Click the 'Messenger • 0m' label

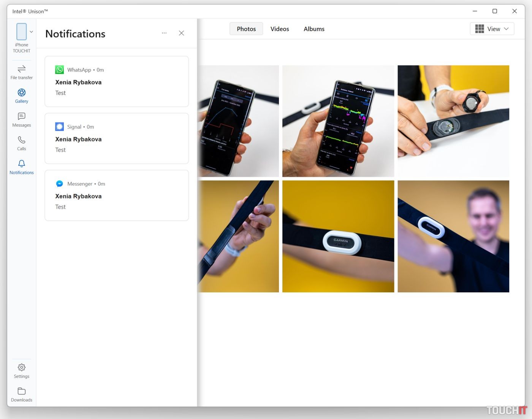click(86, 184)
